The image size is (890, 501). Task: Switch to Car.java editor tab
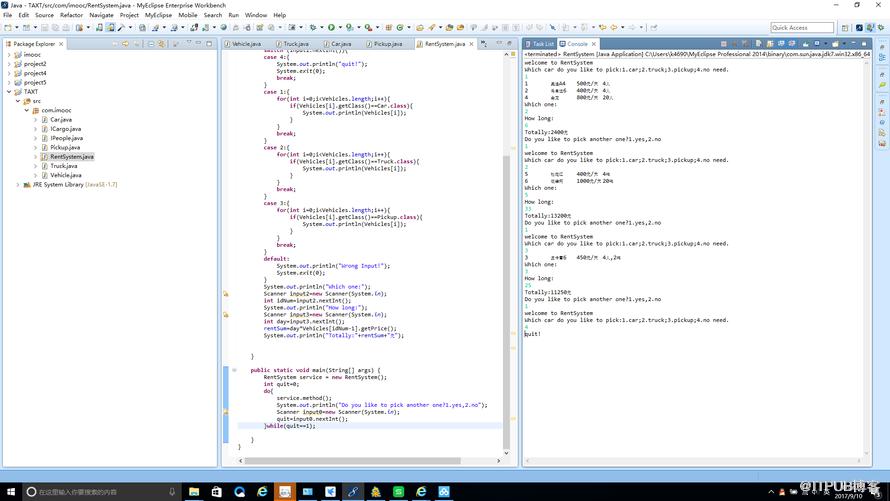tap(338, 44)
